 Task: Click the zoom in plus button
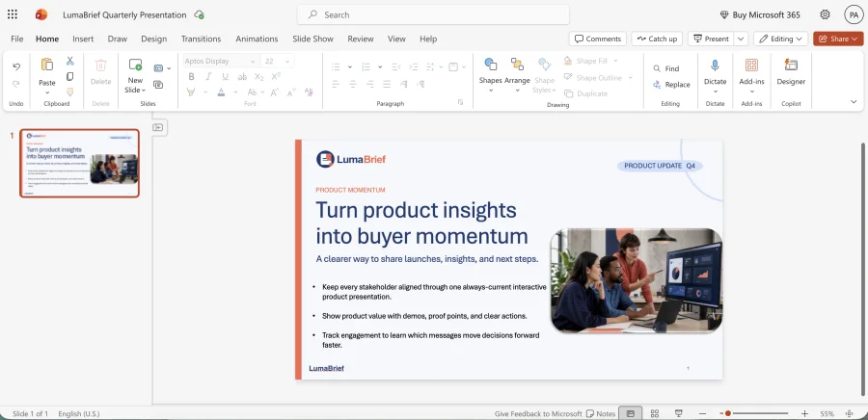[x=804, y=413]
